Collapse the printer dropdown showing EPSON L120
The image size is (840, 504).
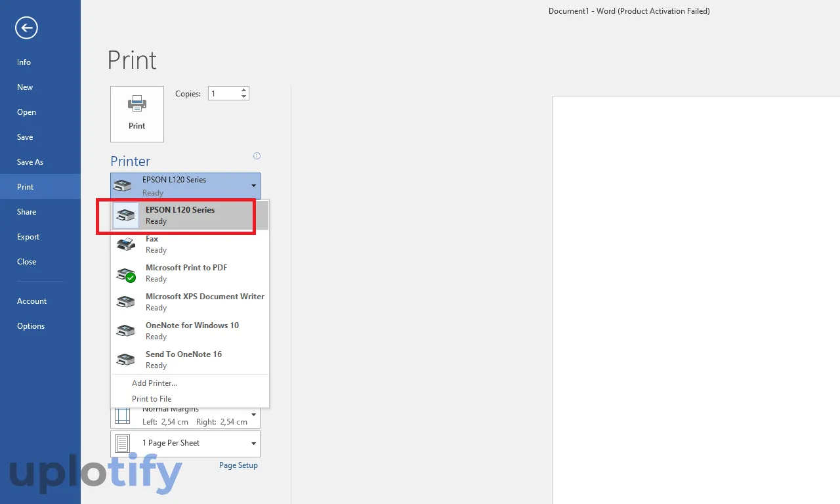click(x=185, y=186)
